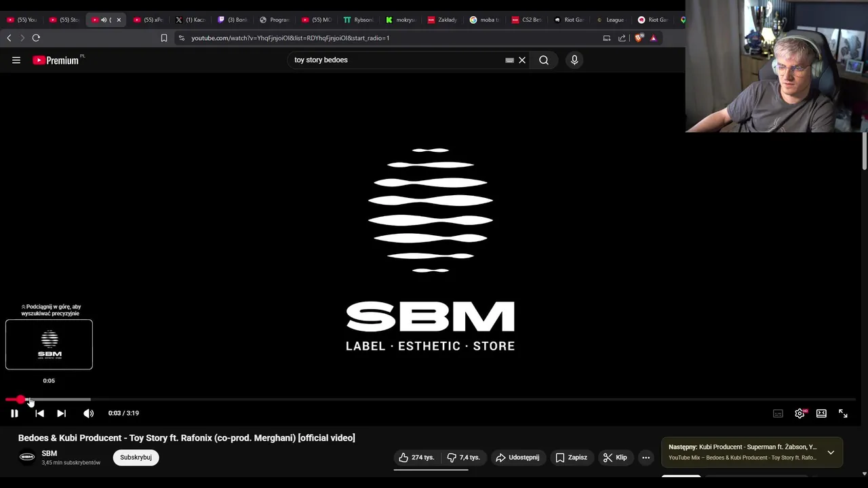Screen dimensions: 868x488
Task: Switch to the Twitch '(3) Bonk' tab
Action: (232, 20)
